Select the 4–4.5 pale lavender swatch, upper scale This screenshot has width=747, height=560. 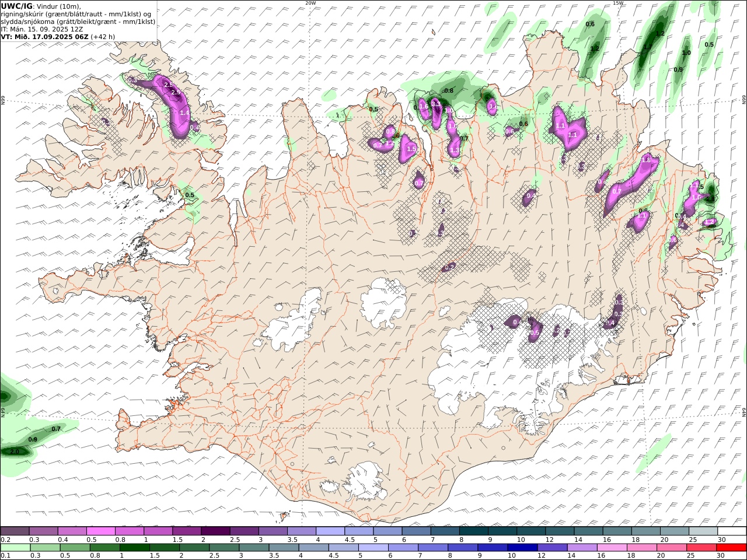(330, 531)
